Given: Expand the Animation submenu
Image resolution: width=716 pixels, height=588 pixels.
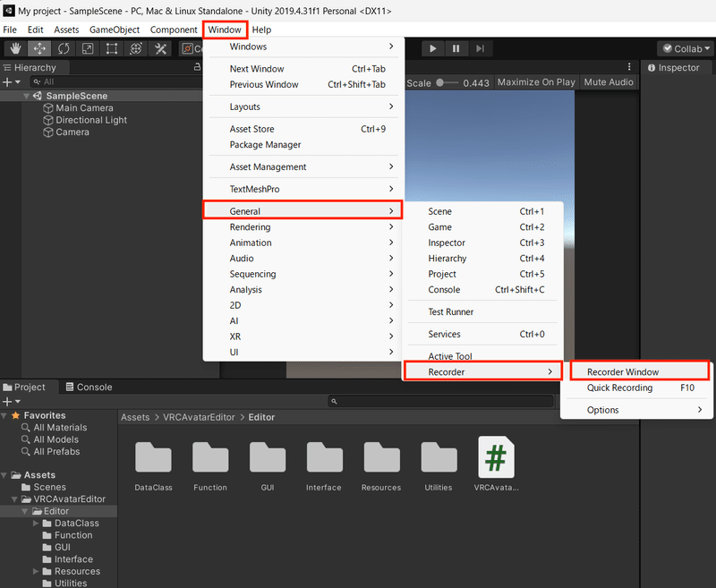Looking at the screenshot, I should [303, 243].
